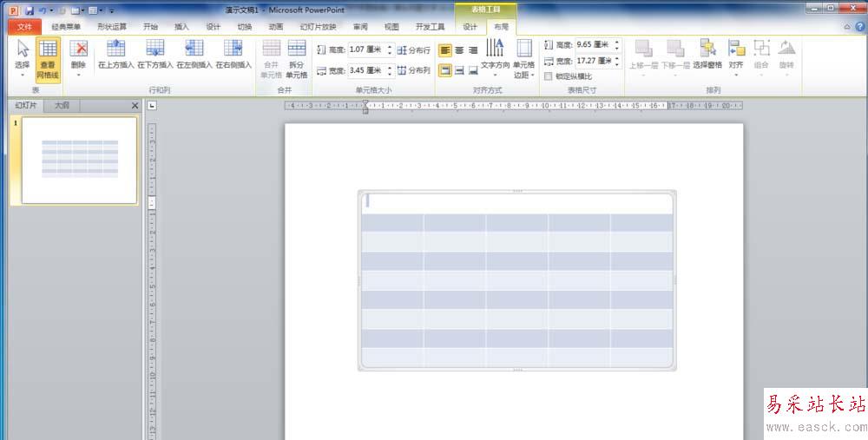Click the table width field showing 17.27 厘米
This screenshot has height=440, width=868.
coord(594,61)
